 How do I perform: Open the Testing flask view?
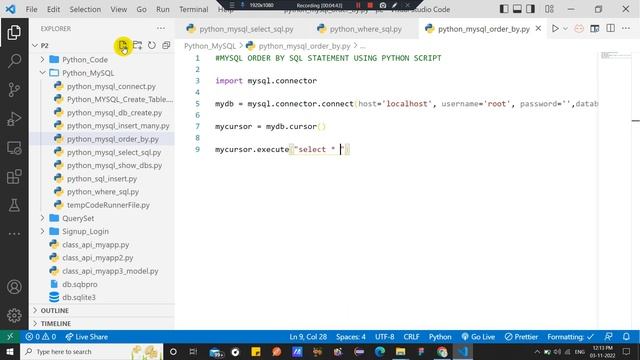(14, 205)
